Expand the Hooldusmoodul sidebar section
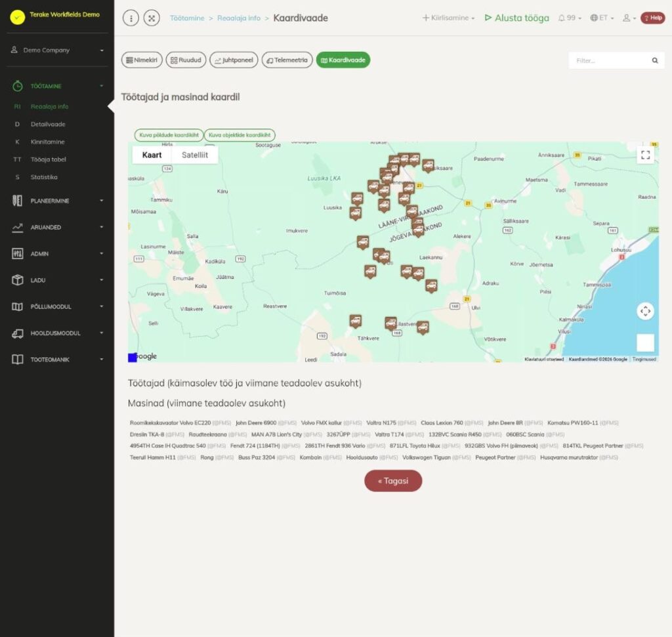The width and height of the screenshot is (672, 637). (x=58, y=333)
